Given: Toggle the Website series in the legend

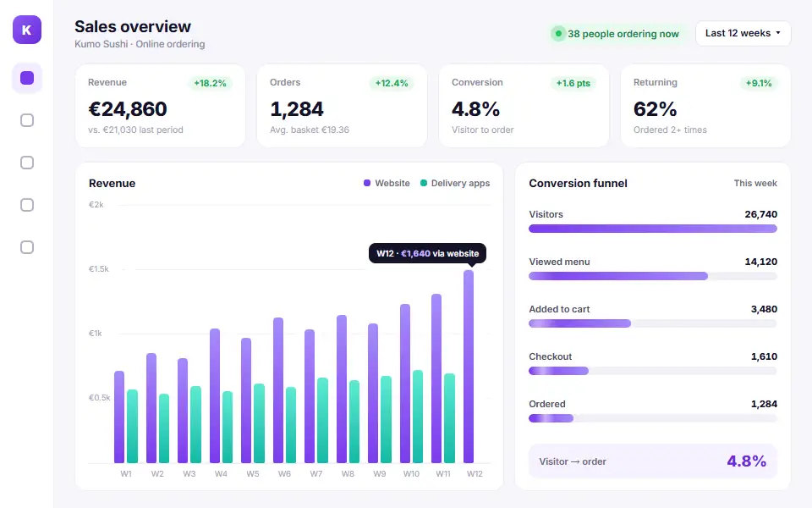Looking at the screenshot, I should tap(387, 183).
